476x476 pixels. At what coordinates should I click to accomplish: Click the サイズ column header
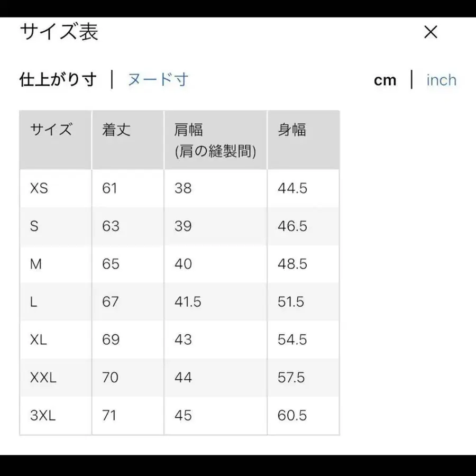point(50,130)
